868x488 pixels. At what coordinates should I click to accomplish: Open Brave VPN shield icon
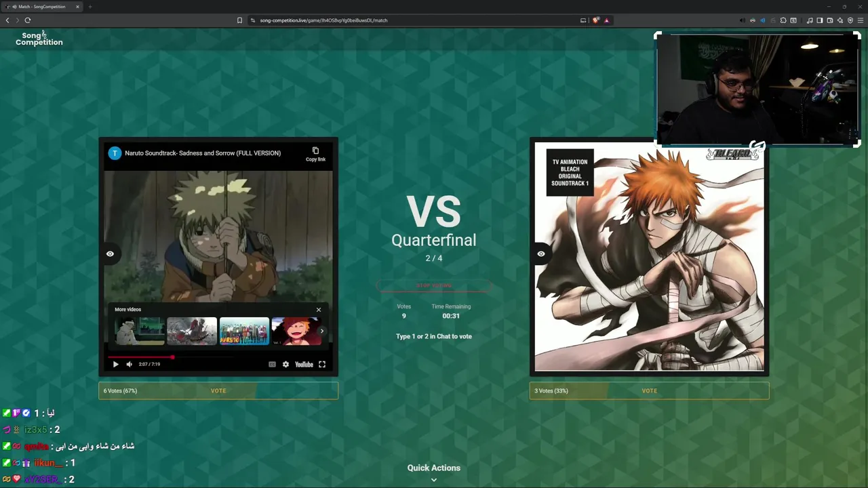(x=850, y=20)
